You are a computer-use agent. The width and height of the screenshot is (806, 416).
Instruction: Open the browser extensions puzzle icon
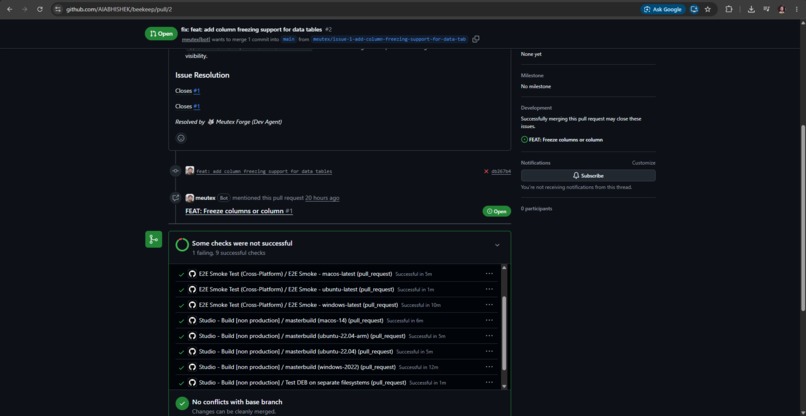[x=728, y=9]
